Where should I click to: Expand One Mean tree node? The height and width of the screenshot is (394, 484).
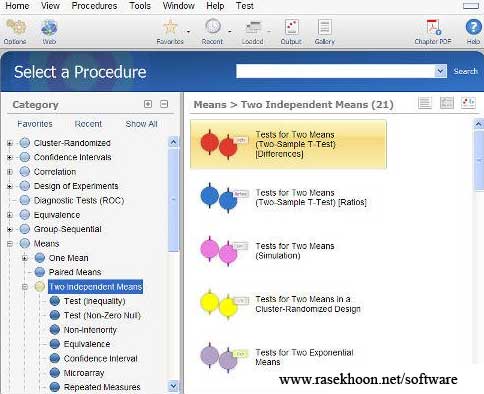(x=25, y=258)
